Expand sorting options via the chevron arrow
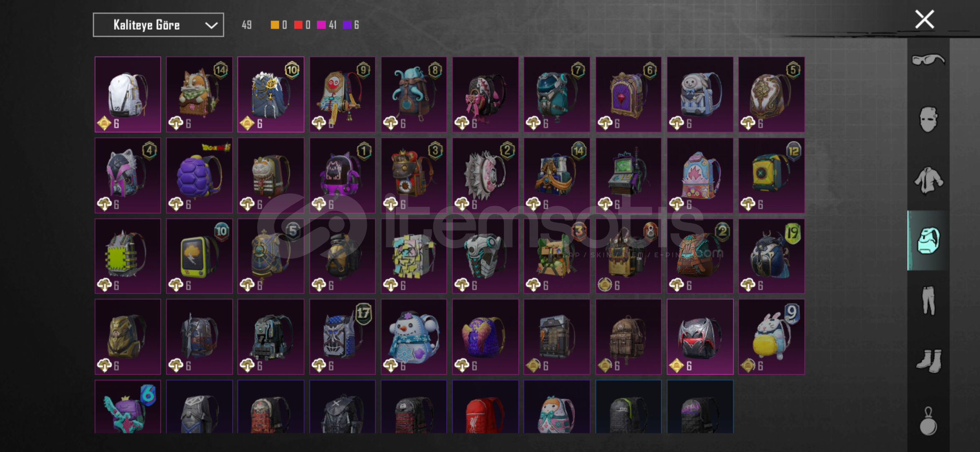Viewport: 980px width, 452px height. coord(211,26)
